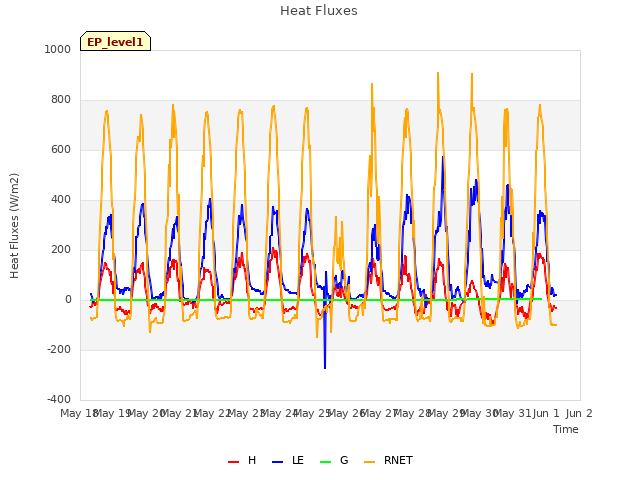This screenshot has height=480, width=640.
Task: Click the blue LE legend color marker
Action: pyautogui.click(x=277, y=462)
